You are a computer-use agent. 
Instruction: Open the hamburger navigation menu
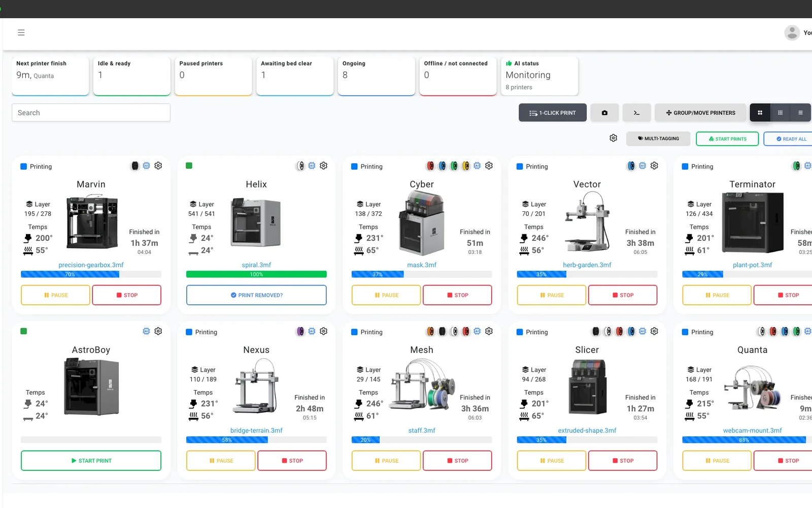[21, 33]
